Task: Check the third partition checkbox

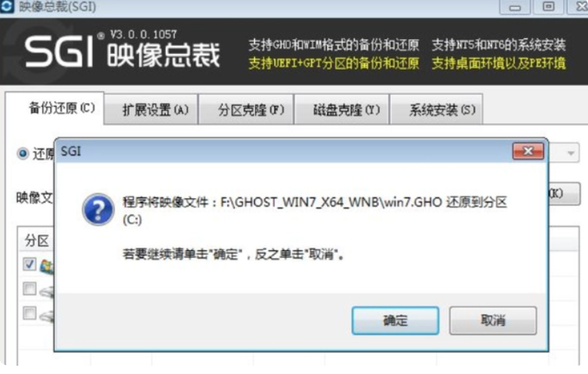Action: click(x=30, y=312)
